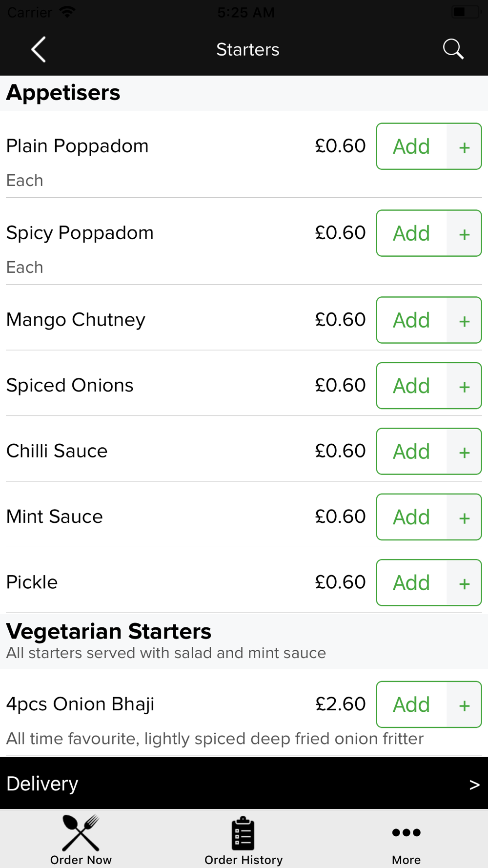Add Chilli Sauce to the order
The image size is (488, 868).
411,452
